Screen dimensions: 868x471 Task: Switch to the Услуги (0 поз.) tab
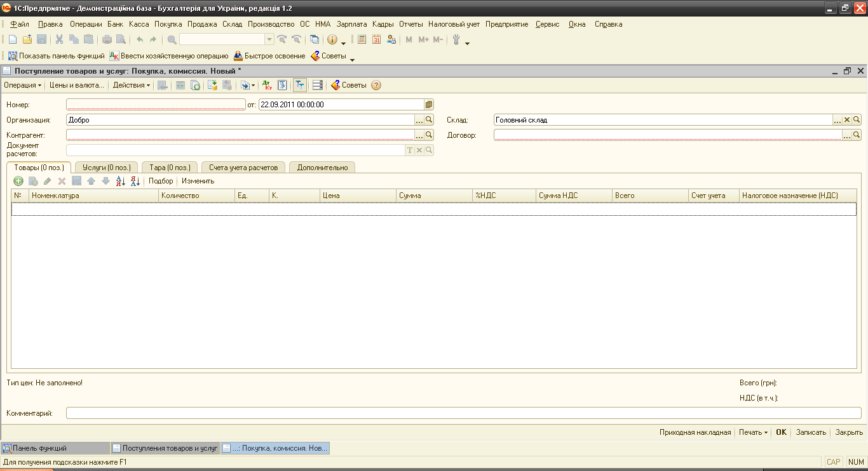(x=106, y=168)
